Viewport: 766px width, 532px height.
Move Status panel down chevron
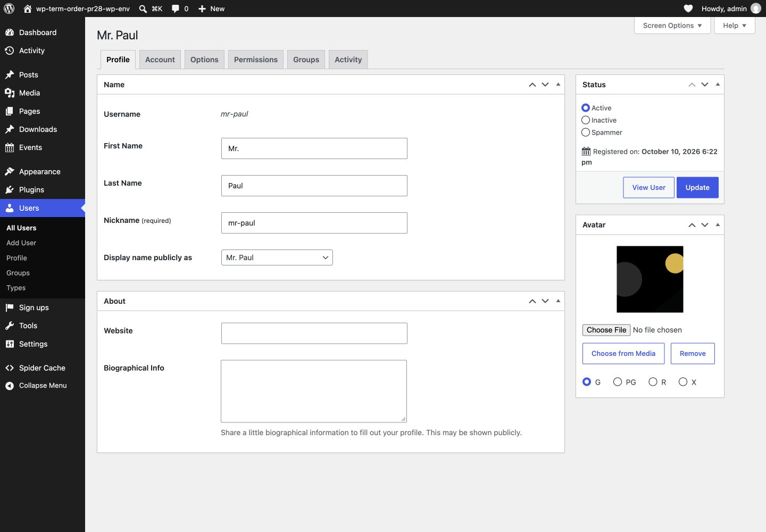[x=705, y=85]
